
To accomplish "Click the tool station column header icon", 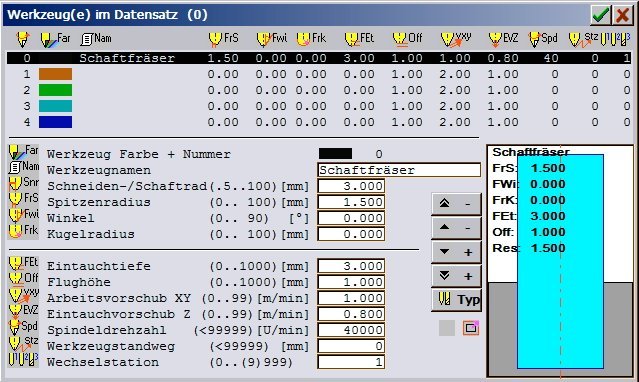I will [x=615, y=39].
